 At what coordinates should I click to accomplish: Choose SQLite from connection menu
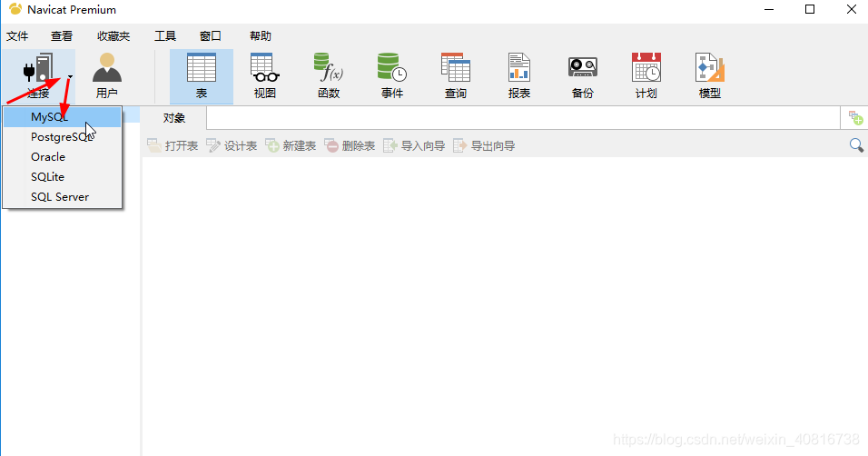point(62,177)
